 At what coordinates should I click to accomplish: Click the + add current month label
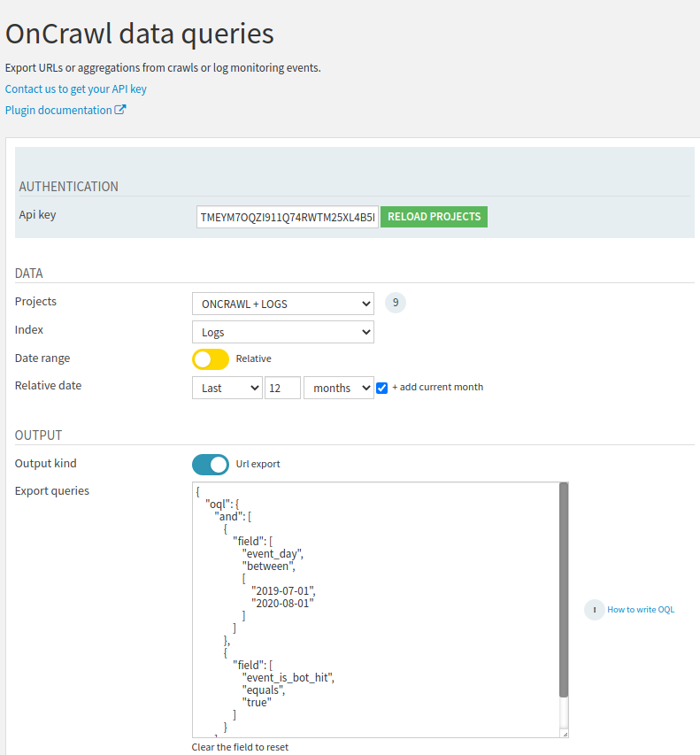coord(438,387)
